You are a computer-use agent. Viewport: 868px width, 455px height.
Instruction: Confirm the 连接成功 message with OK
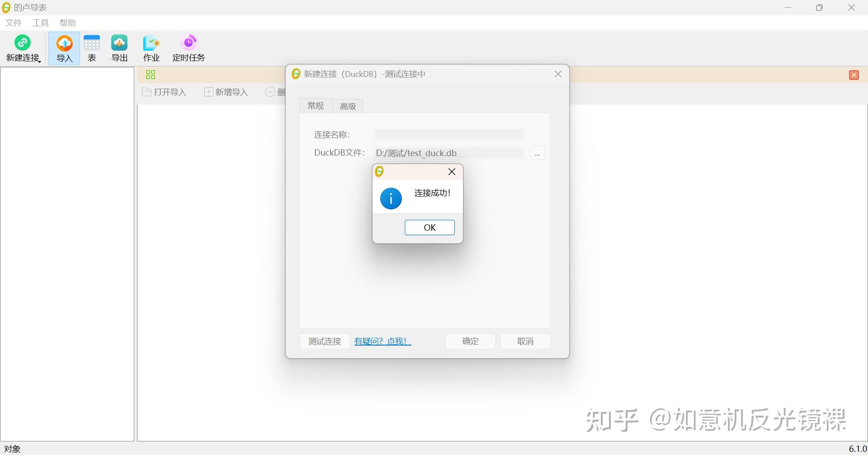[x=429, y=227]
